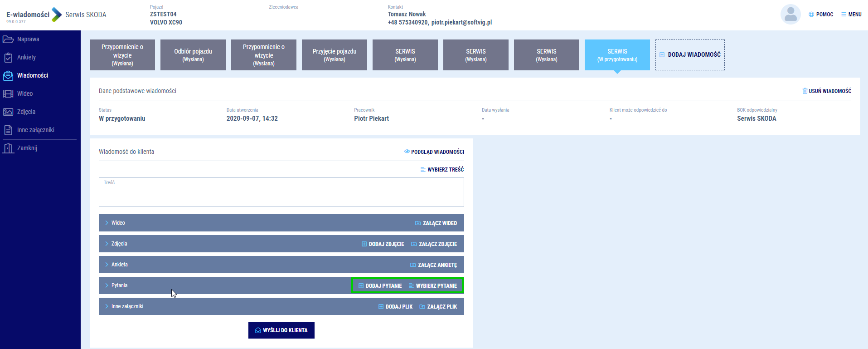Expand the Wideo section
The width and height of the screenshot is (868, 349).
click(107, 223)
